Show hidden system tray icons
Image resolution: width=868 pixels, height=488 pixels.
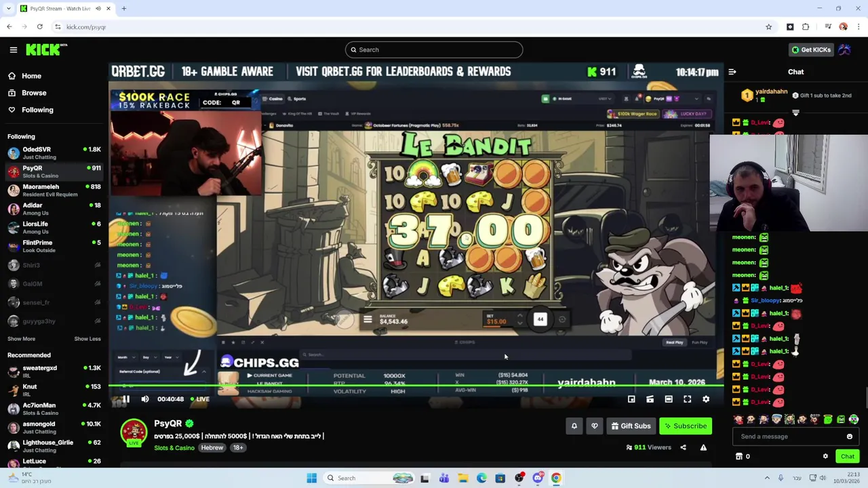(x=767, y=479)
